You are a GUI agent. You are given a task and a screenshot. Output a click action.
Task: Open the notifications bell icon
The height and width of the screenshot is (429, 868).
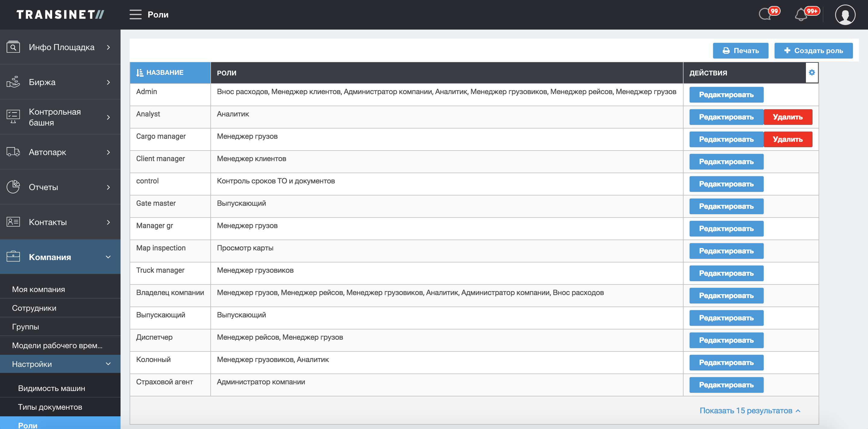801,15
